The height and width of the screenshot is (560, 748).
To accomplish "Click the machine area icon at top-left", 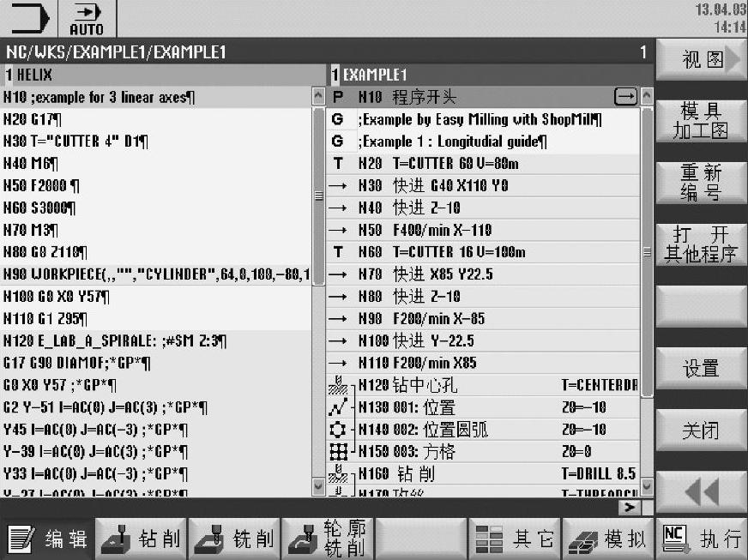I will [30, 19].
